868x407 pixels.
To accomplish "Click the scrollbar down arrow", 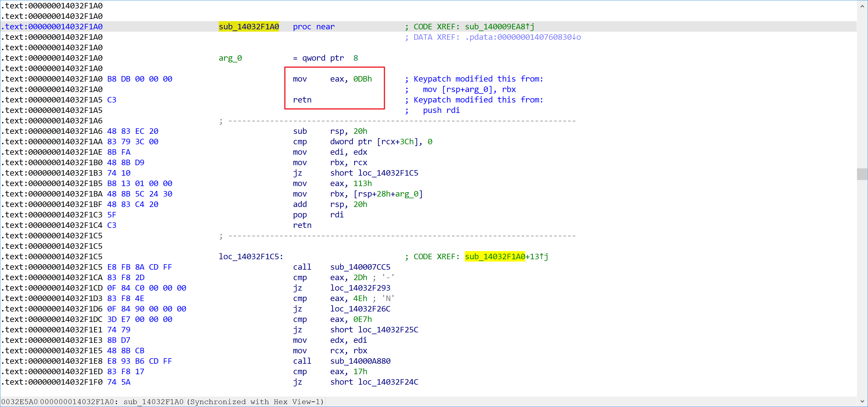I will tap(862, 401).
